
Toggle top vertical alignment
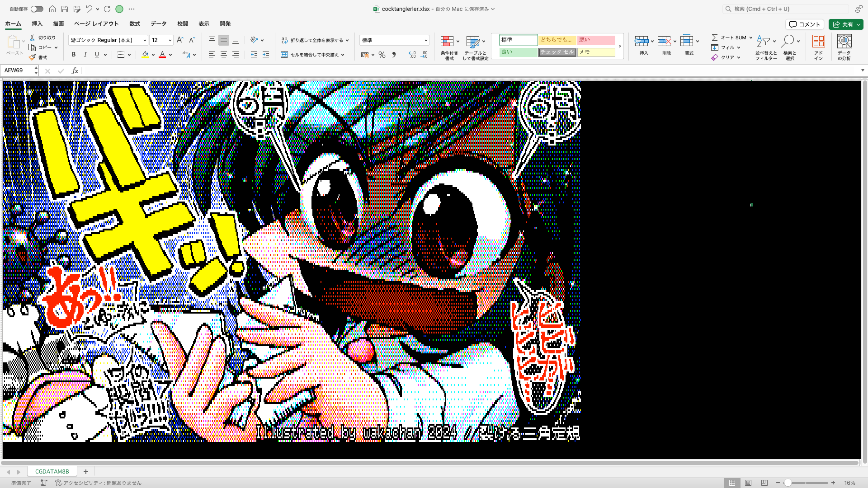pos(212,40)
